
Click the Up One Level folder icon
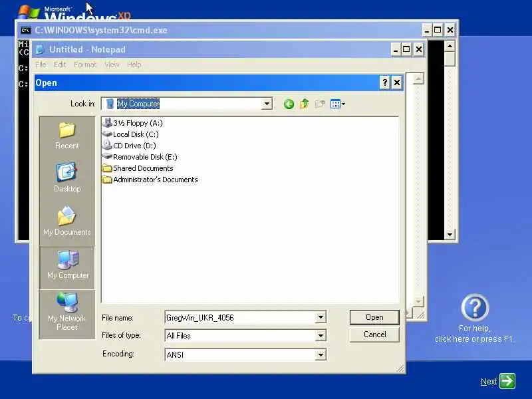pos(304,104)
